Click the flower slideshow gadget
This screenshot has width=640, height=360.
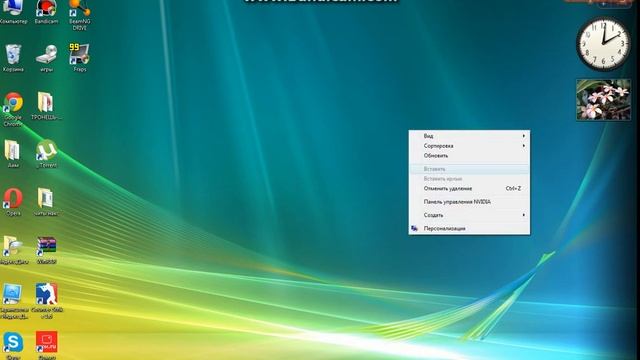603,100
